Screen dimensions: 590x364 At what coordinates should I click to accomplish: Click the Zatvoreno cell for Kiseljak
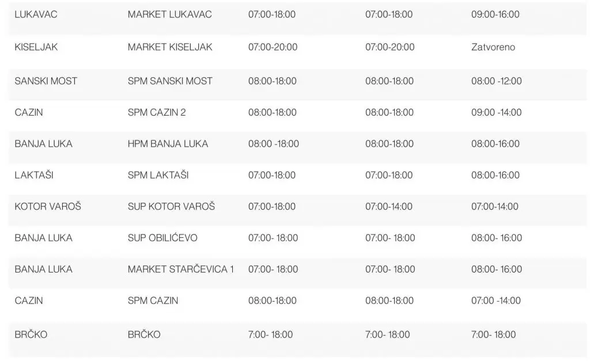pos(493,47)
